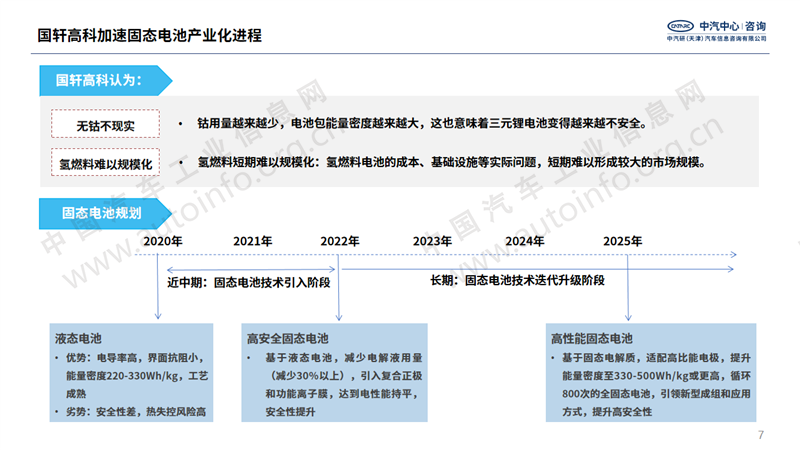Screen dimensions: 800x450
Task: Click the text 基于液态电池，减少电解液用量
Action: point(344,358)
